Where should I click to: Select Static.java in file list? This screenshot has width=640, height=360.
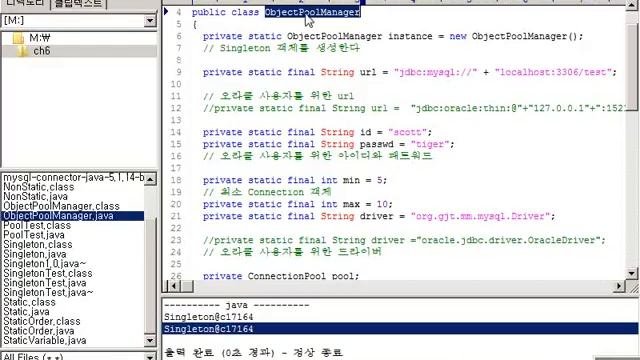pos(26,312)
